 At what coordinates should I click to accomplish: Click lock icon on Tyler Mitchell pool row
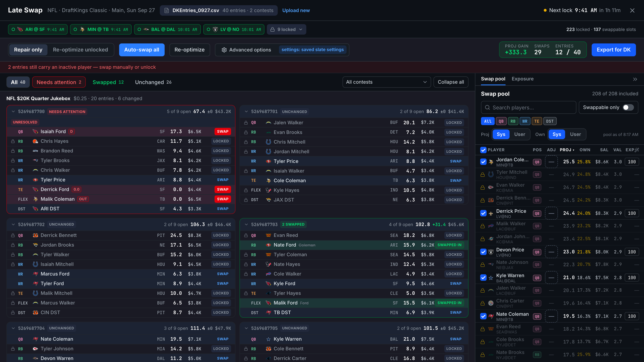click(483, 175)
